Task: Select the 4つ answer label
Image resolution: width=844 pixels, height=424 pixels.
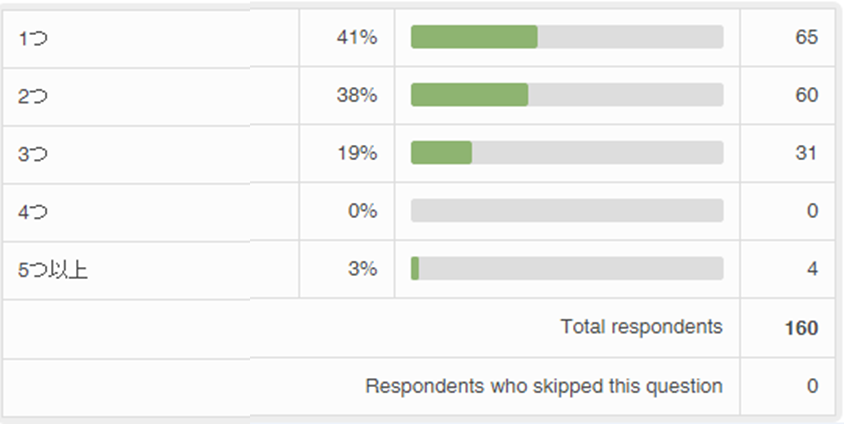Action: point(33,211)
